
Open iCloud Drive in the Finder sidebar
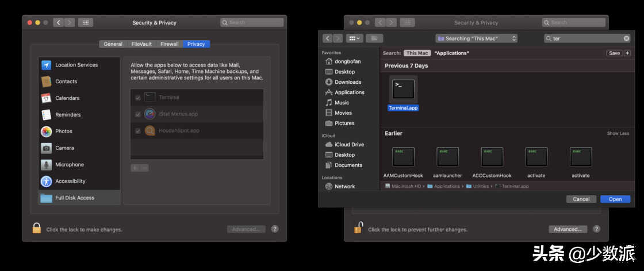[x=349, y=145]
